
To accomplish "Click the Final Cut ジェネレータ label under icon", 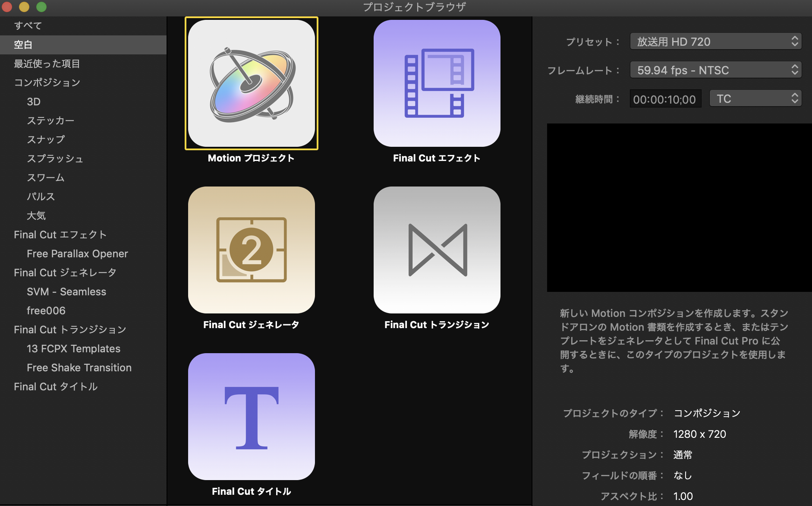I will tap(251, 325).
